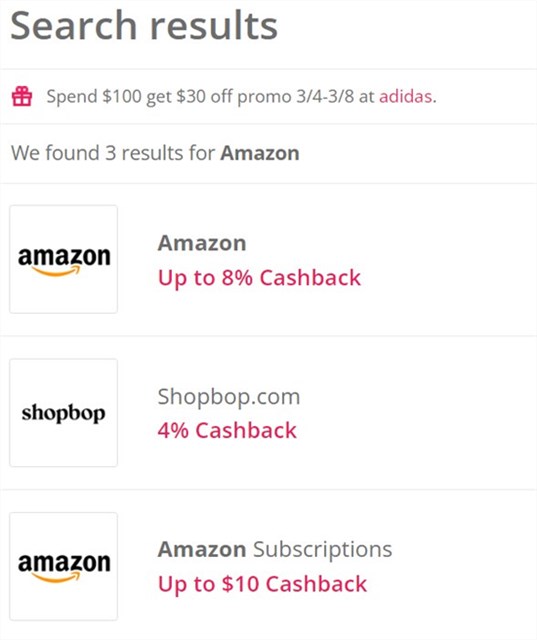Open the adidas link in the promo banner
The image size is (537, 640).
click(405, 97)
